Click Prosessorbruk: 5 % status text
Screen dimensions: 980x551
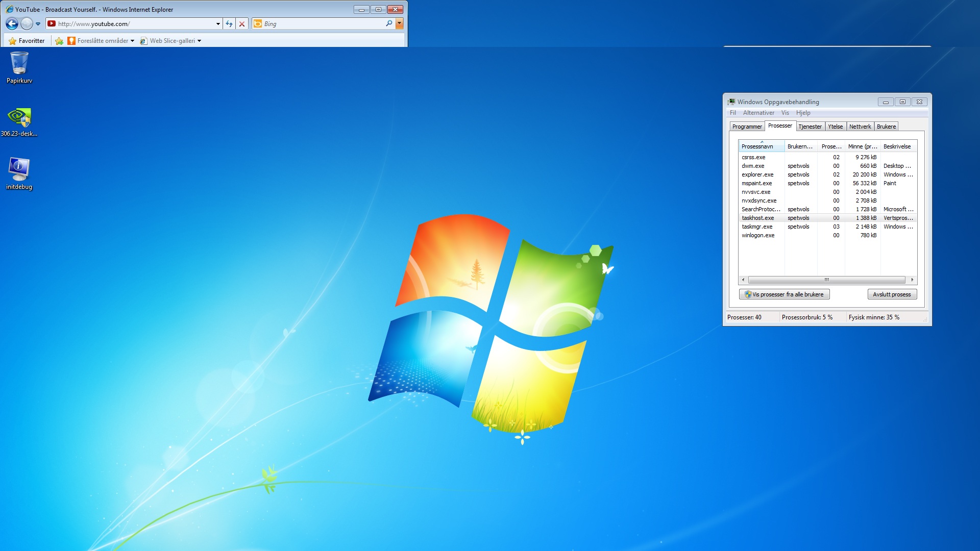coord(807,317)
